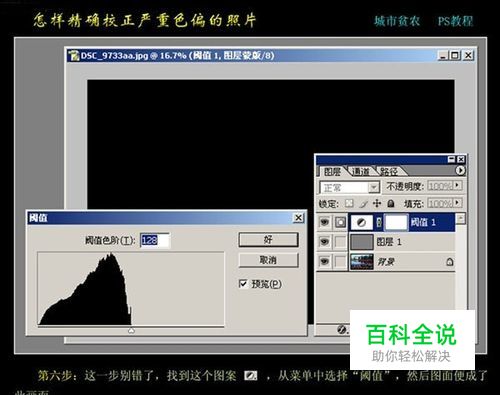Select the gray thumbnail of 图层 1
The image size is (500, 395).
pyautogui.click(x=362, y=242)
